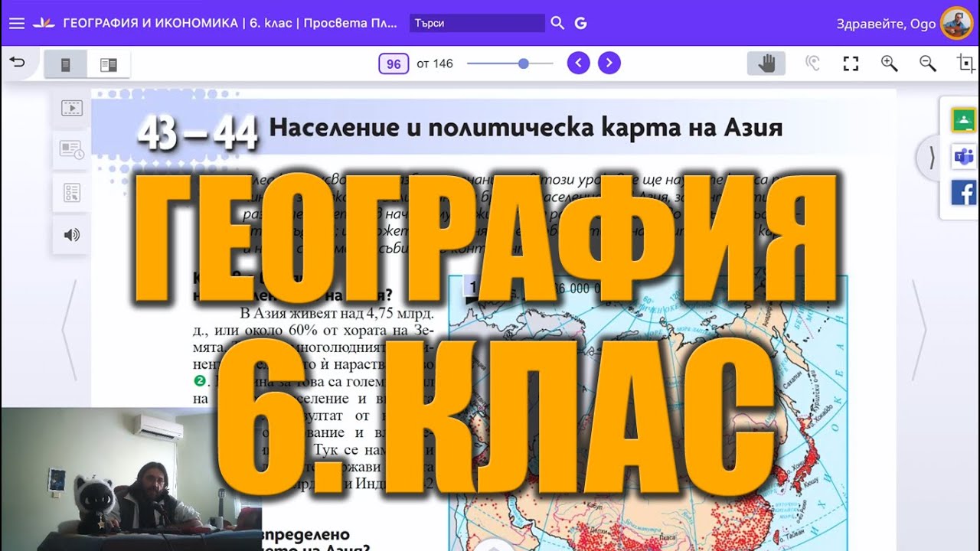
Task: Click the page number 96 field
Action: point(394,64)
